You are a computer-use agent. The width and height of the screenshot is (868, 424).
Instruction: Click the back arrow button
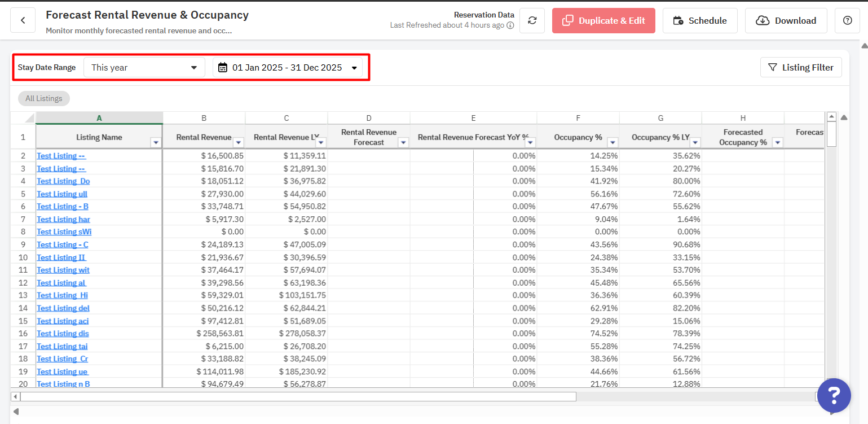tap(23, 20)
